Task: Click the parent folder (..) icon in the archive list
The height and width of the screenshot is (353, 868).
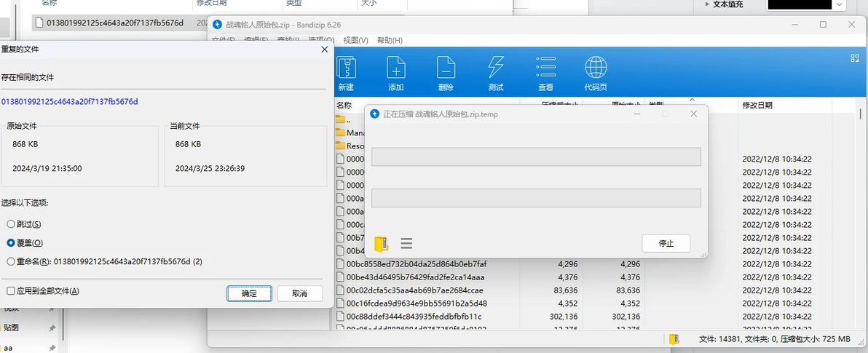Action: [x=341, y=119]
